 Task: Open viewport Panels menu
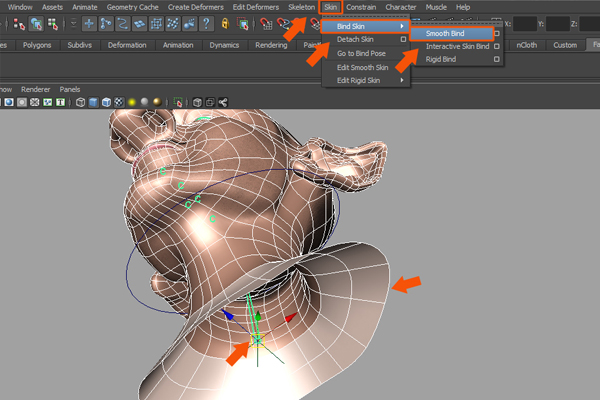click(70, 89)
